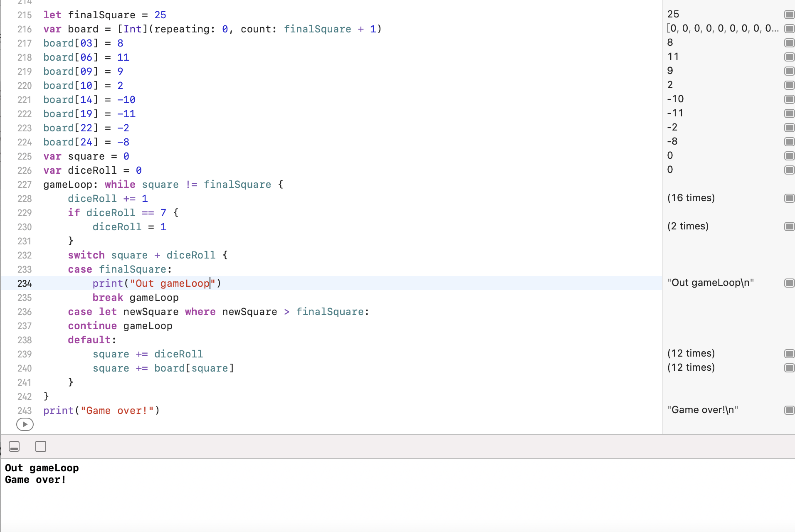
Task: Show inline result for "Game over!\n"
Action: pos(789,410)
